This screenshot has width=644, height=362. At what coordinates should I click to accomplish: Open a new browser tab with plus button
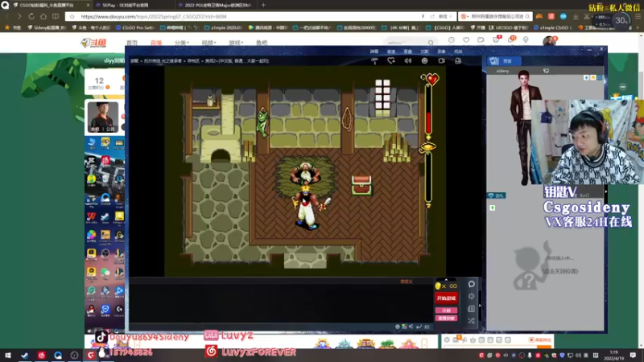pos(263,5)
